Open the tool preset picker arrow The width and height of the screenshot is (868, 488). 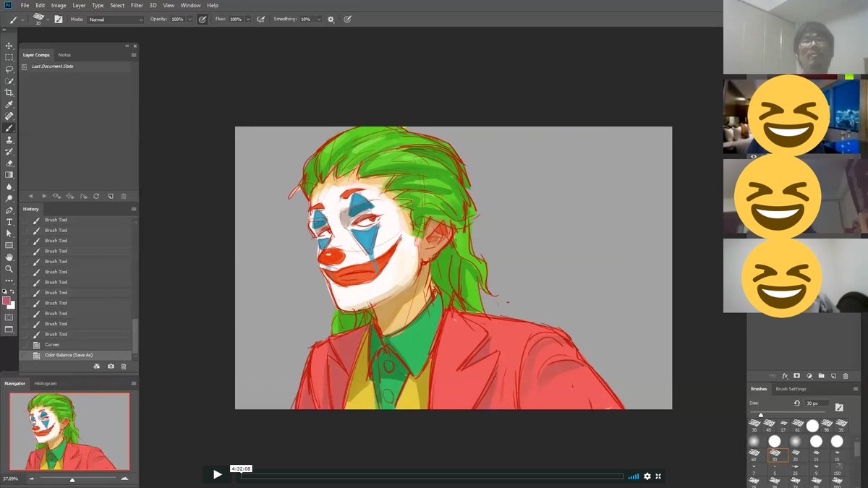coord(23,20)
